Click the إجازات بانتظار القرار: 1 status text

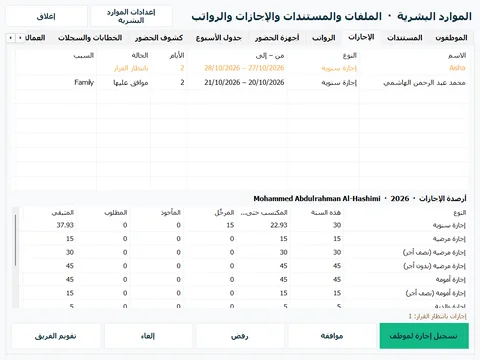click(437, 316)
